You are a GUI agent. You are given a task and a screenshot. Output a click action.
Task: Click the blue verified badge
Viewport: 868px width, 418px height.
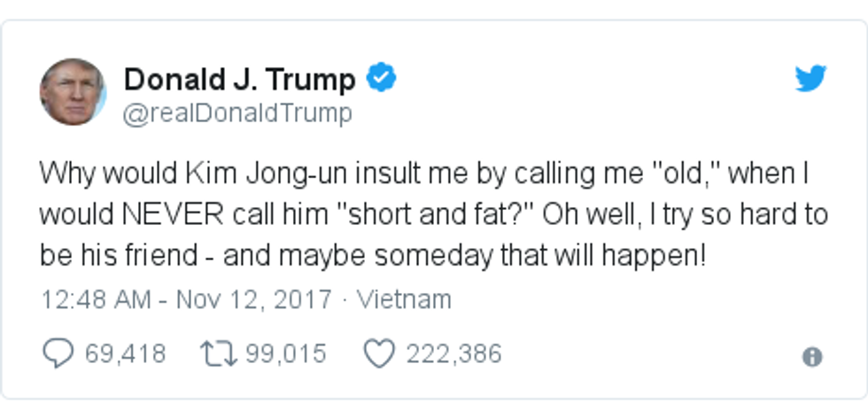pyautogui.click(x=382, y=79)
